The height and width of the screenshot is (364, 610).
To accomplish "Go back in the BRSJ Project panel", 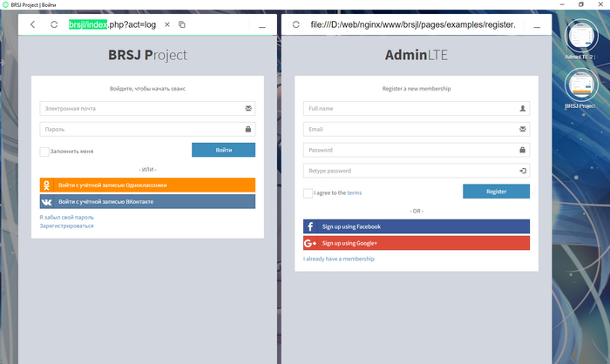I will [33, 24].
